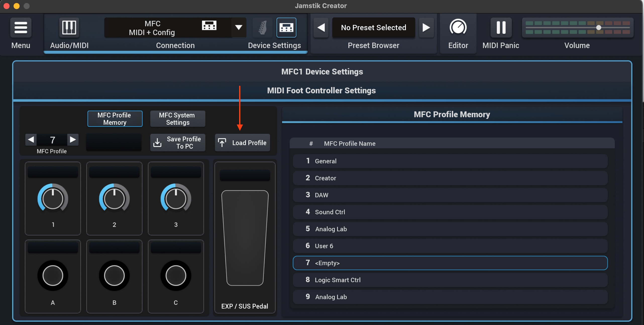The height and width of the screenshot is (325, 644).
Task: Select profile 4 Sound Ctrl
Action: [450, 212]
